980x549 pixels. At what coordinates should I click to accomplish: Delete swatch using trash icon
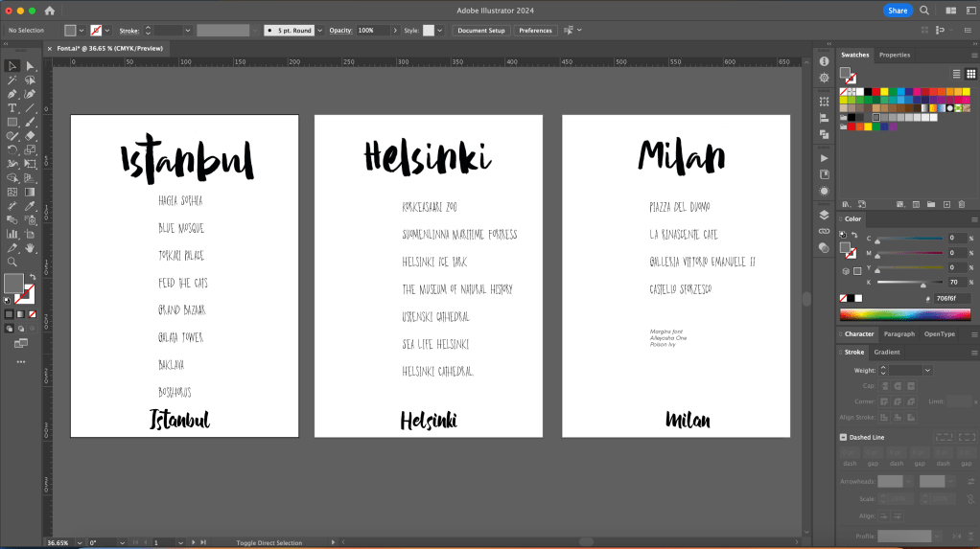pos(962,204)
